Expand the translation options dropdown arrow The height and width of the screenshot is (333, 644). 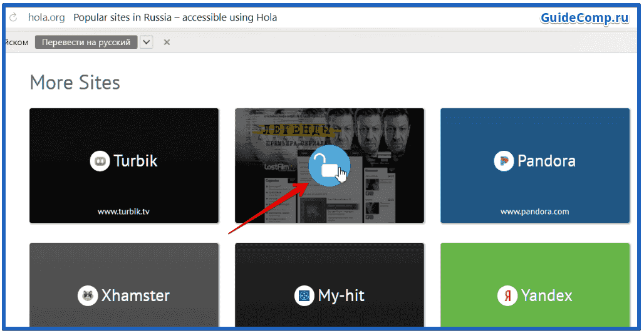coord(147,43)
